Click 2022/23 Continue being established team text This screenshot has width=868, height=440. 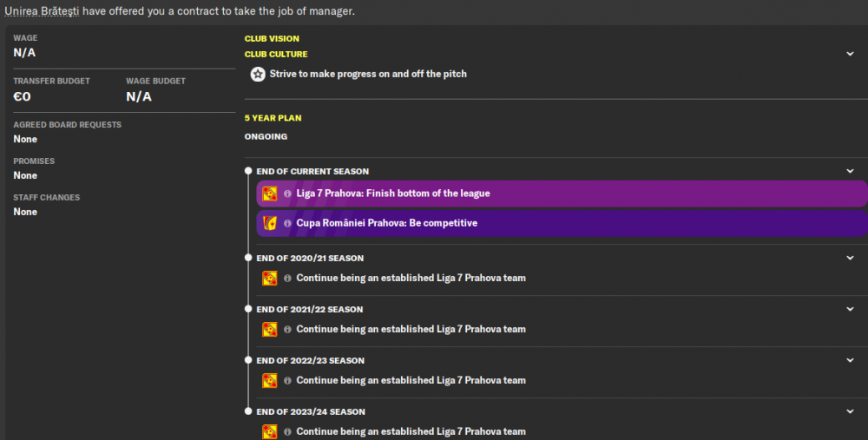point(411,381)
